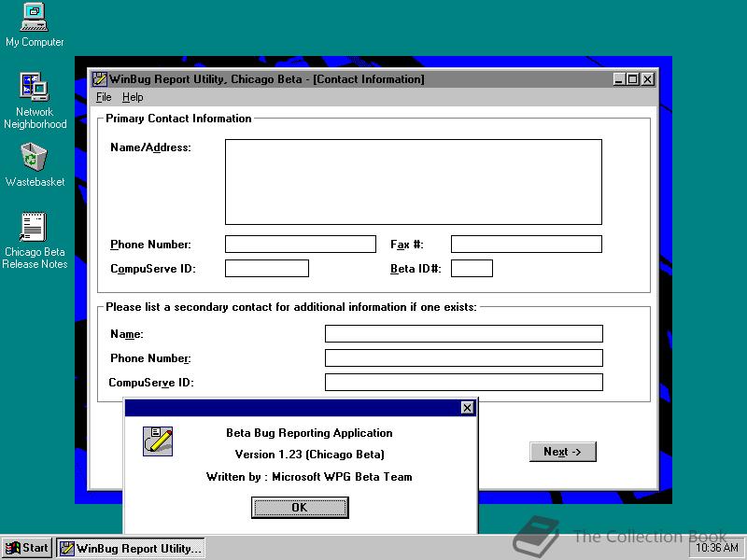Click 'Beta Bug Reporting Application' text
Image resolution: width=747 pixels, height=560 pixels.
click(x=309, y=433)
